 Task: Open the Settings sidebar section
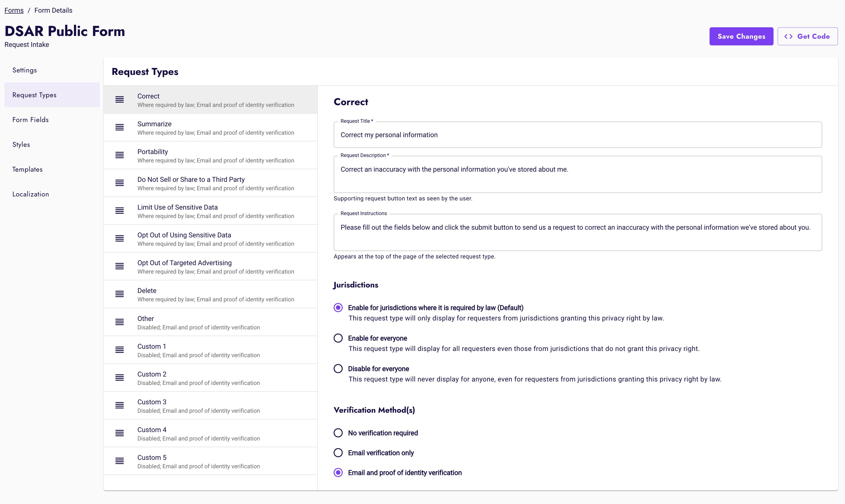(x=52, y=70)
